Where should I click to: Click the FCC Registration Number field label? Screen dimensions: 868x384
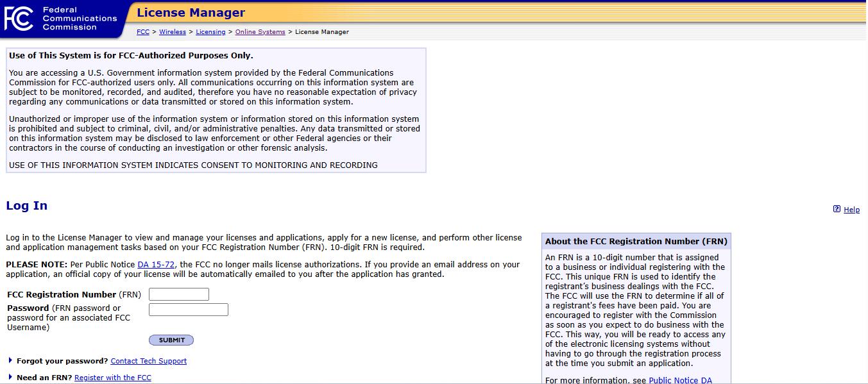coord(74,295)
